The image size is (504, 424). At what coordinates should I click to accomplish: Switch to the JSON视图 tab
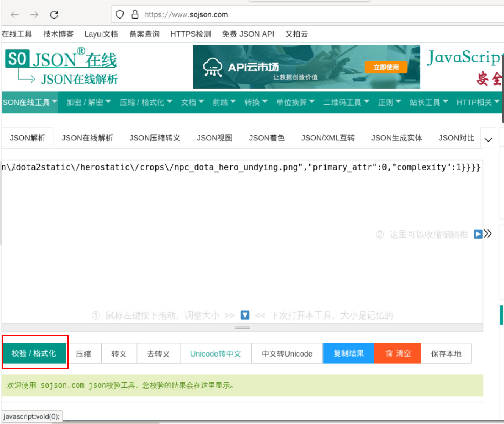pos(214,138)
